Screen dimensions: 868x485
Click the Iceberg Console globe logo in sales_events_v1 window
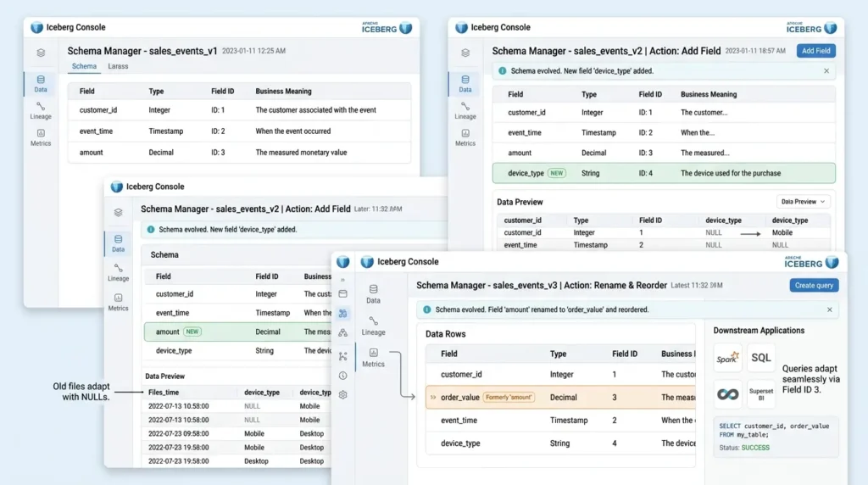tap(36, 27)
